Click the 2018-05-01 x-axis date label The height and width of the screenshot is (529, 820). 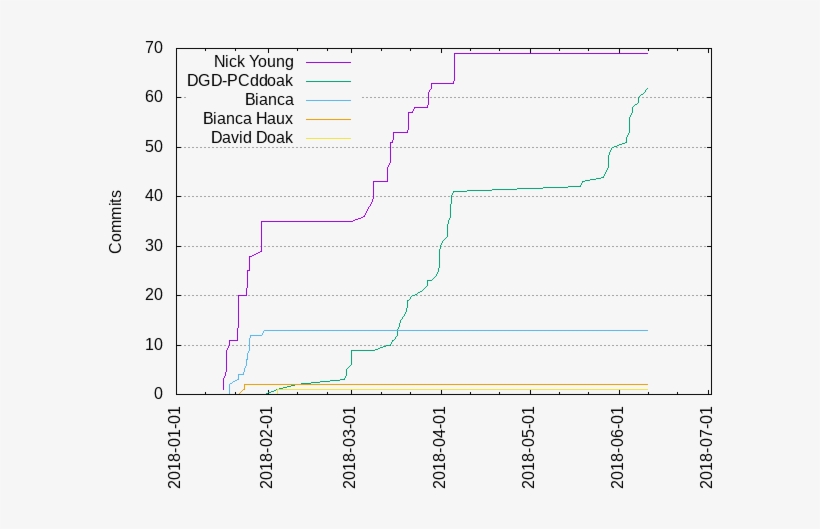[x=529, y=447]
